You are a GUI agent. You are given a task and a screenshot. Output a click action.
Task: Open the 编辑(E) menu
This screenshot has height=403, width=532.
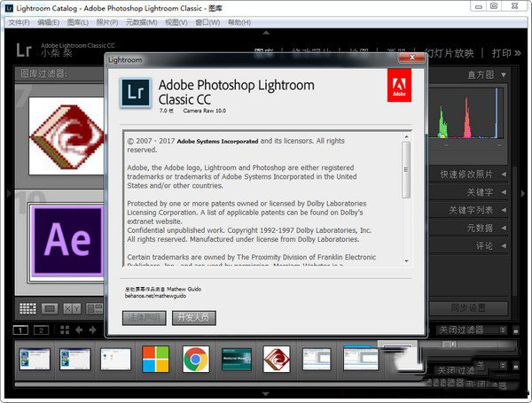tap(48, 22)
